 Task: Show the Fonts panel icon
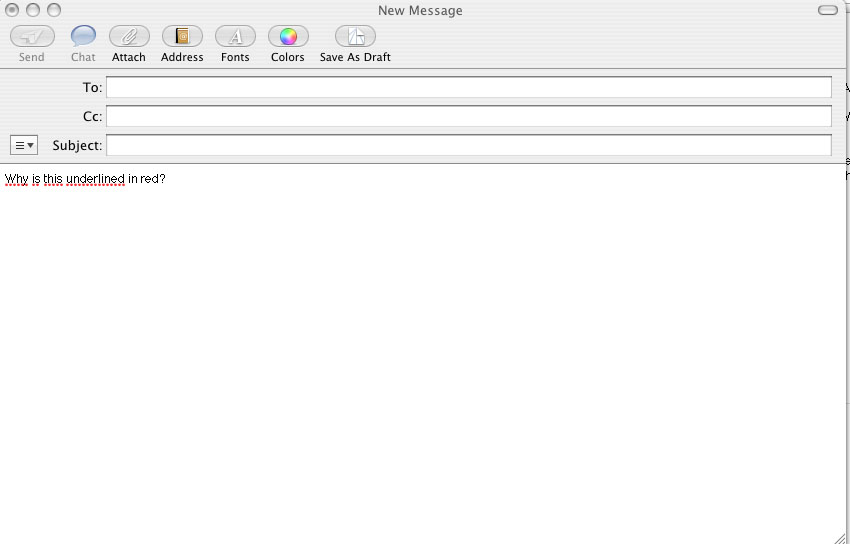coord(235,36)
